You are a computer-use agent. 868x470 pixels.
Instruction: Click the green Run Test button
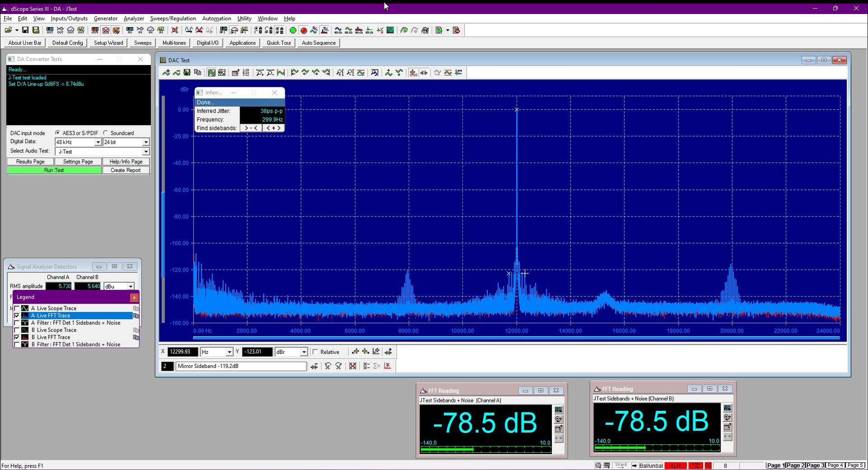click(x=54, y=170)
